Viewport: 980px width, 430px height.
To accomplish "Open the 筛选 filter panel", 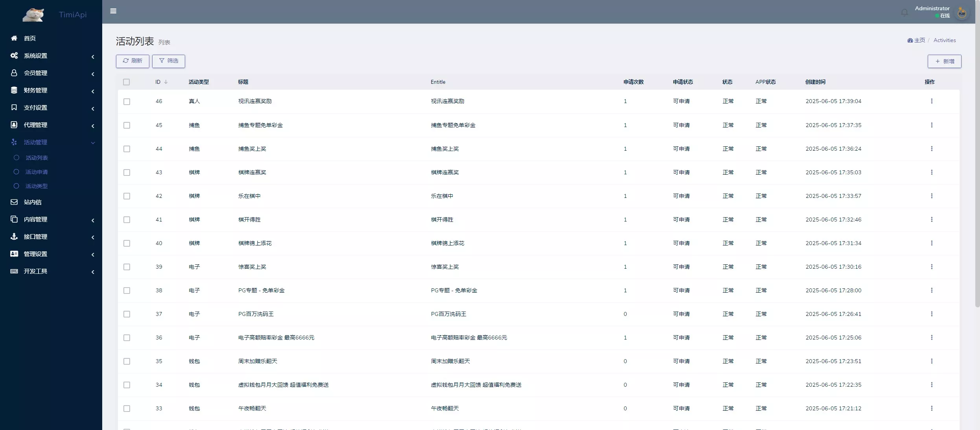I will pyautogui.click(x=168, y=61).
